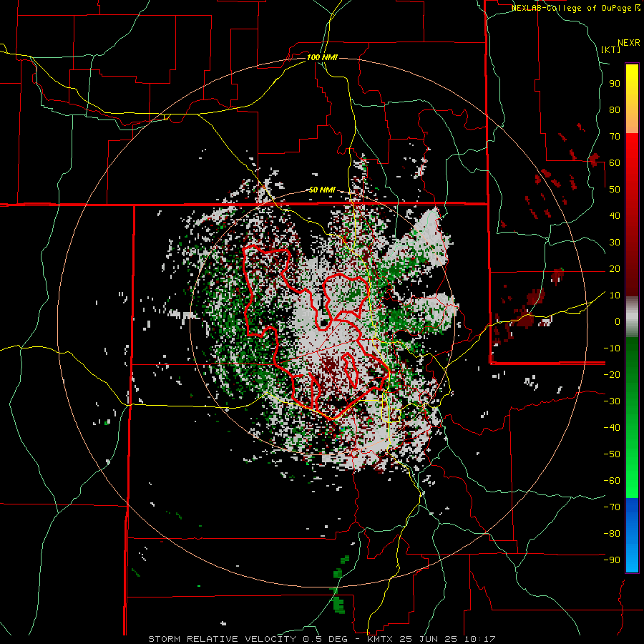Click the -80 value on the velocity scale
This screenshot has width=644, height=644.
[612, 534]
